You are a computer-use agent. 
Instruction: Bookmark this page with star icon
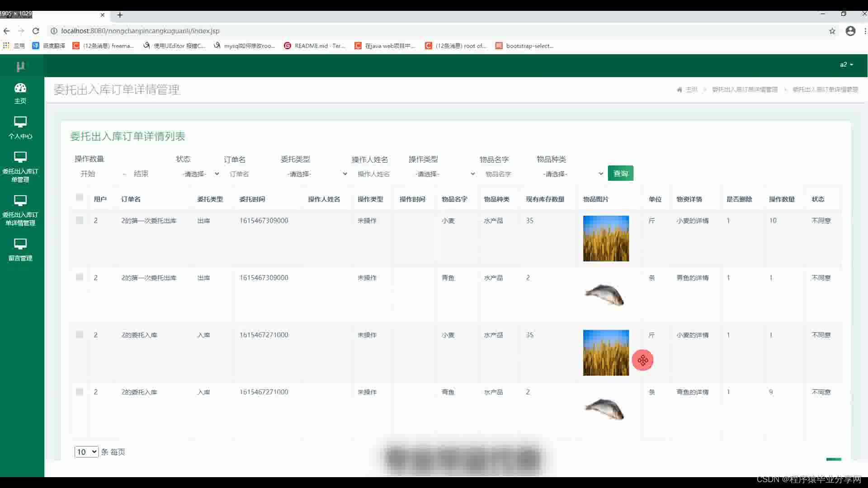(x=832, y=31)
